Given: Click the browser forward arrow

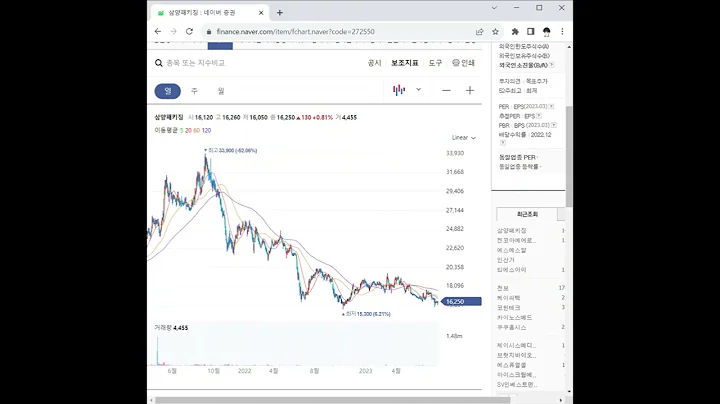Looking at the screenshot, I should [x=174, y=32].
